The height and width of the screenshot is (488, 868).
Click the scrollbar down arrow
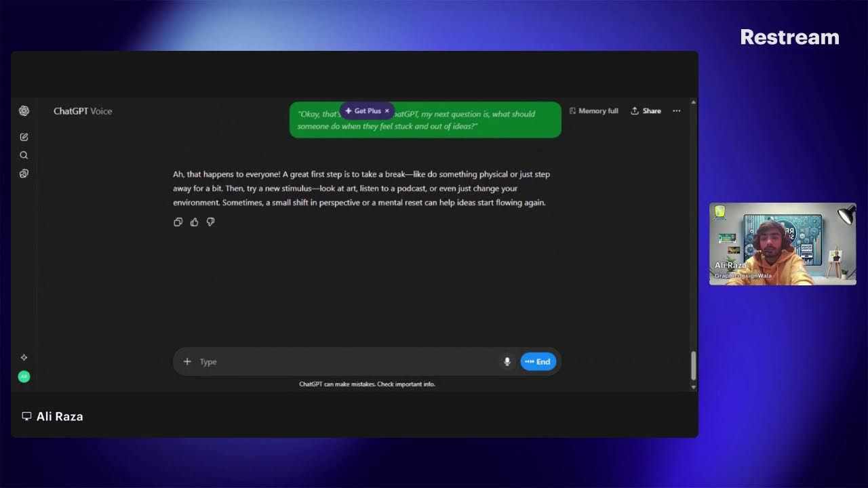point(693,387)
